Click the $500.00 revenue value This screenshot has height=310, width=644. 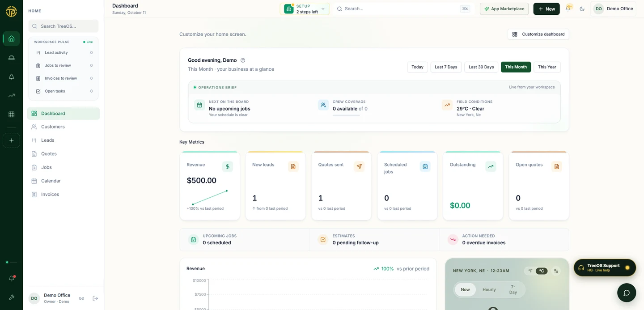[x=201, y=181]
